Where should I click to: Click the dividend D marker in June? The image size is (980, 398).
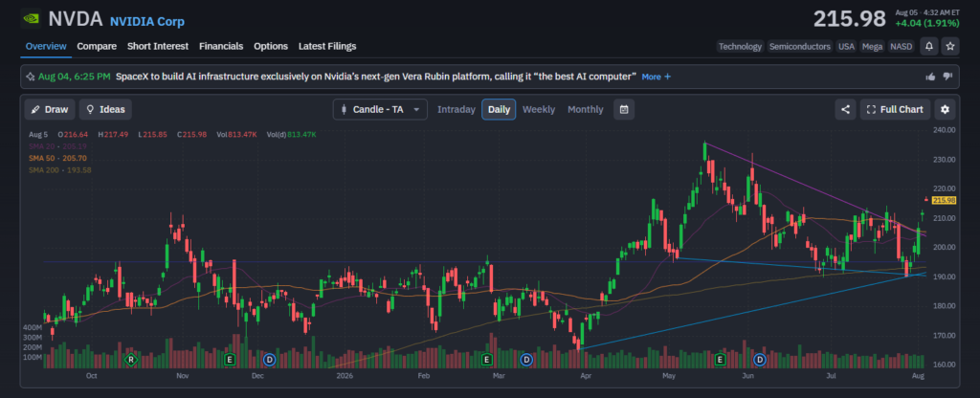[760, 360]
